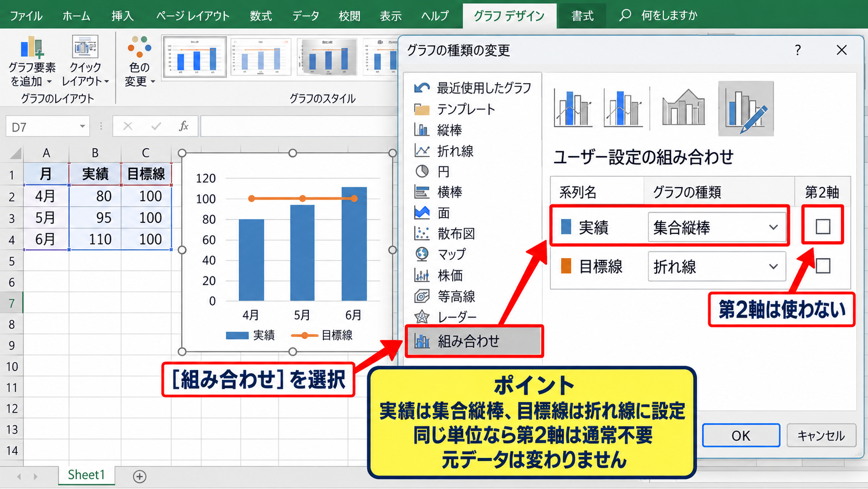
Task: Choose the first clustered column combo subtype icon
Action: click(x=573, y=108)
